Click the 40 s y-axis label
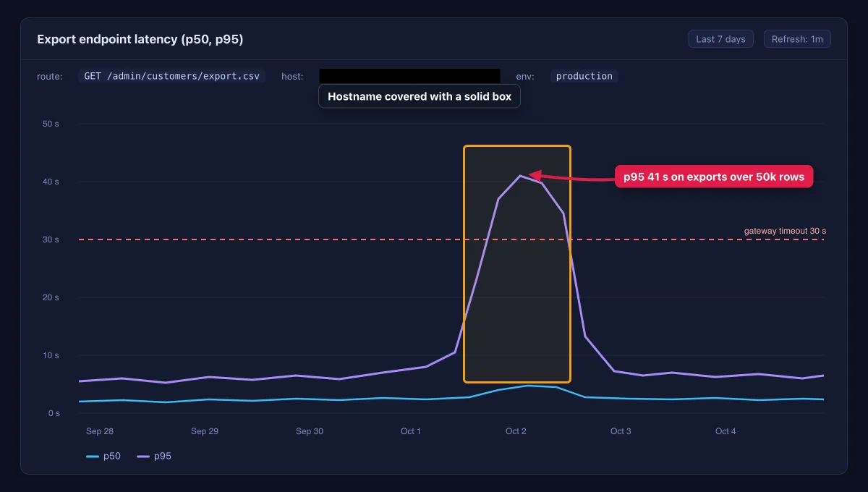This screenshot has width=868, height=492. pos(51,182)
